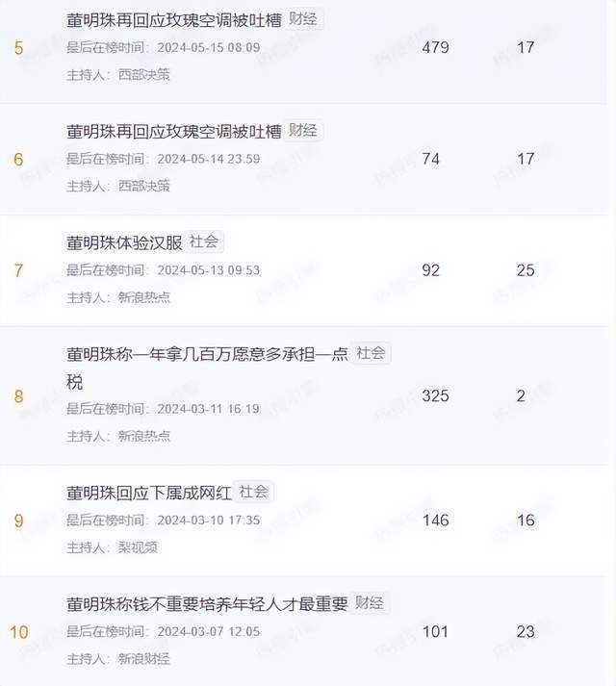This screenshot has width=616, height=686.
Task: Click the 479 value on rank 5 row
Action: [x=436, y=47]
